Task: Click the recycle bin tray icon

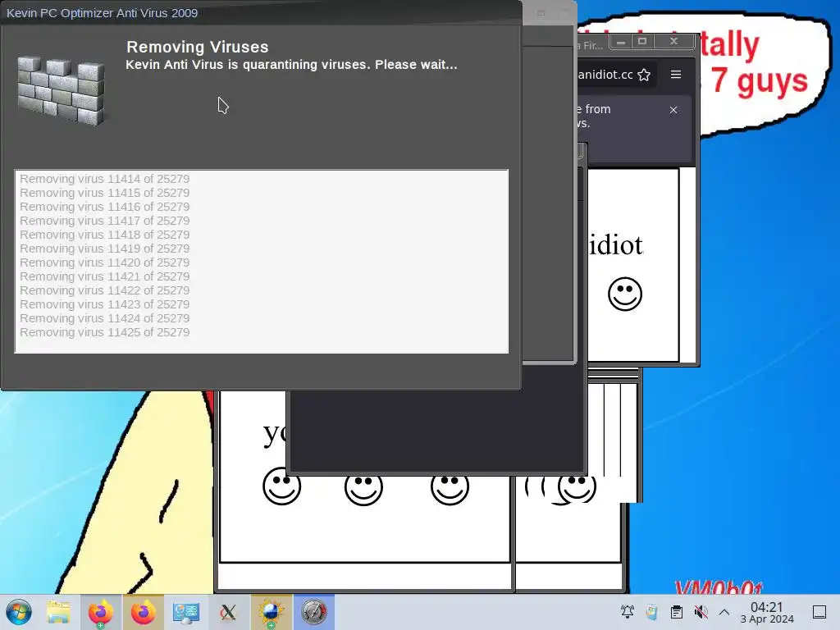Action: pyautogui.click(x=651, y=611)
